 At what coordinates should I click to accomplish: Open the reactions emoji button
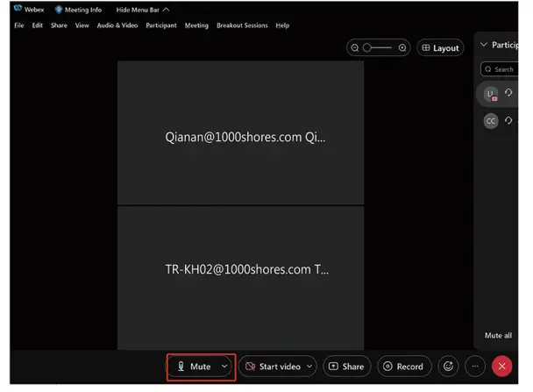click(448, 367)
